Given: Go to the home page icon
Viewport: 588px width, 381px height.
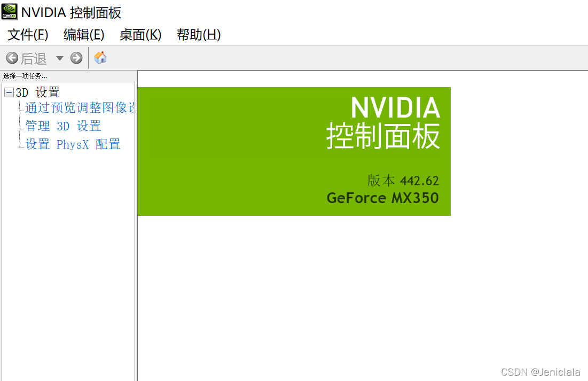Looking at the screenshot, I should click(x=100, y=58).
